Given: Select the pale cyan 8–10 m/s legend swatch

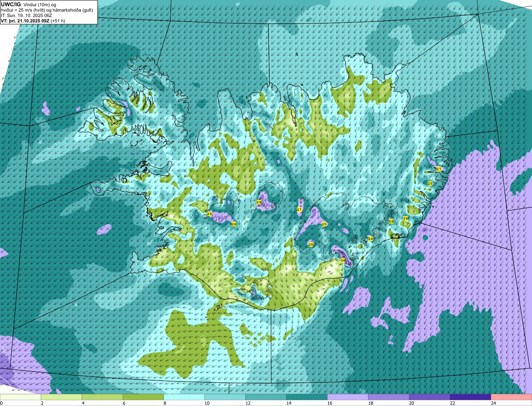Looking at the screenshot, I should coord(184,397).
